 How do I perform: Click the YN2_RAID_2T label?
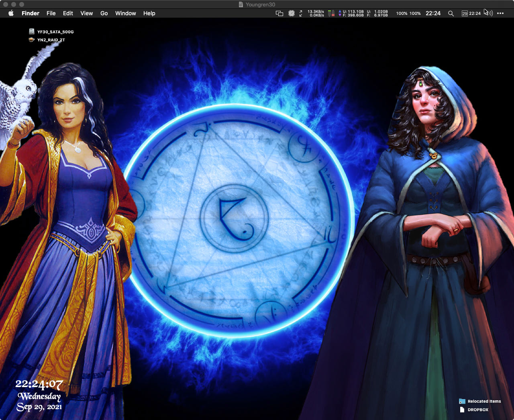tap(51, 40)
